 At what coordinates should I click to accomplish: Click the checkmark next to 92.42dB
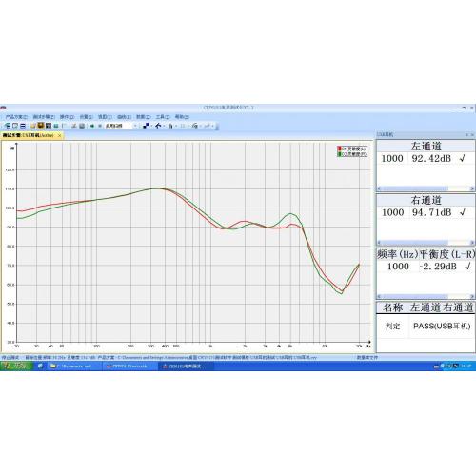463,158
